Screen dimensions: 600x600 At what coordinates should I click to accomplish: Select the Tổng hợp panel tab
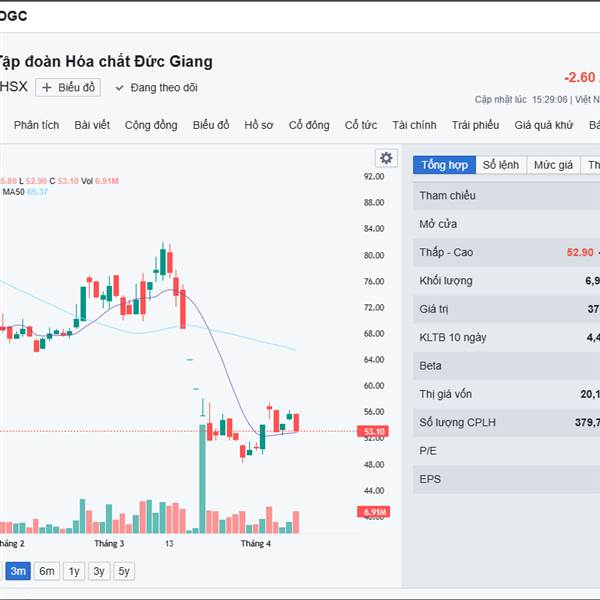click(x=444, y=164)
